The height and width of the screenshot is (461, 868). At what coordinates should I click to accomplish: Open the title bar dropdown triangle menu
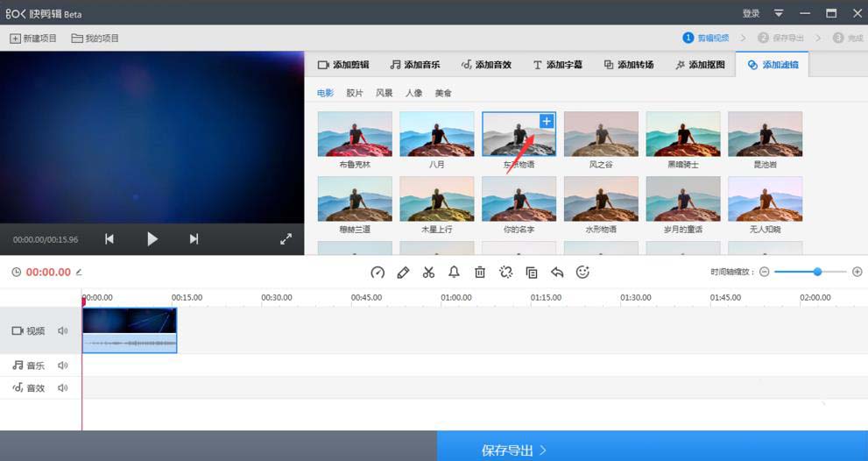[779, 13]
